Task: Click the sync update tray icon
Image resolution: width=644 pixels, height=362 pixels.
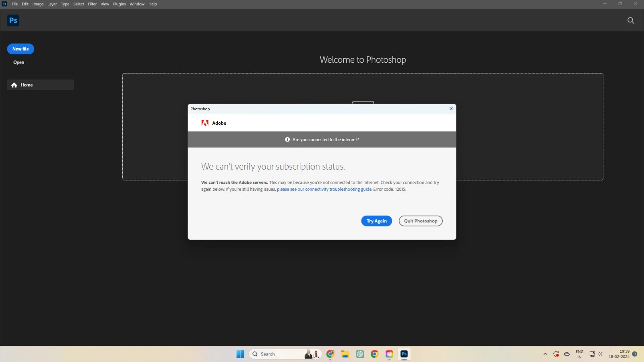Action: click(556, 354)
